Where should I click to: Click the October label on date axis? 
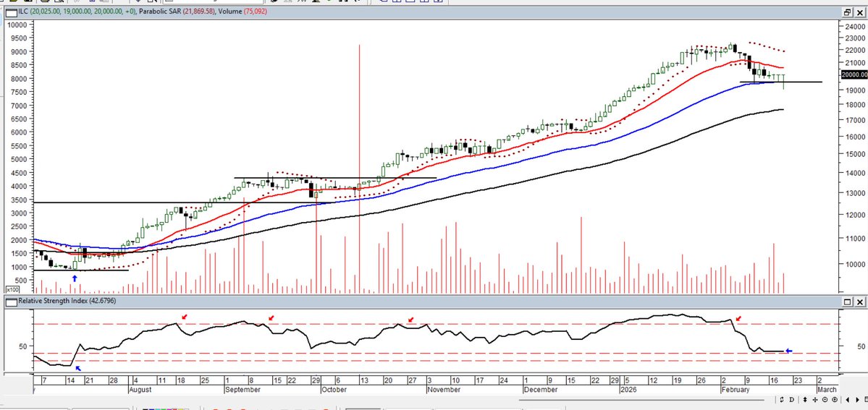(x=334, y=390)
